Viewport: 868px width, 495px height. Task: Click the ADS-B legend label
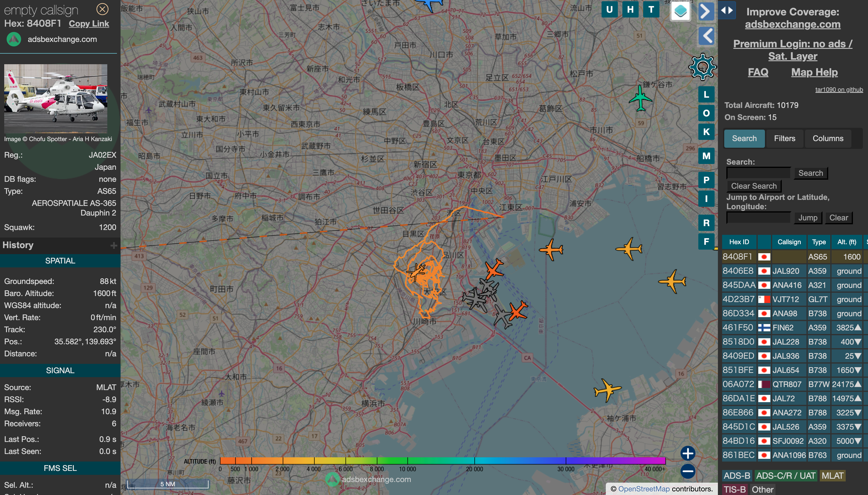click(737, 476)
